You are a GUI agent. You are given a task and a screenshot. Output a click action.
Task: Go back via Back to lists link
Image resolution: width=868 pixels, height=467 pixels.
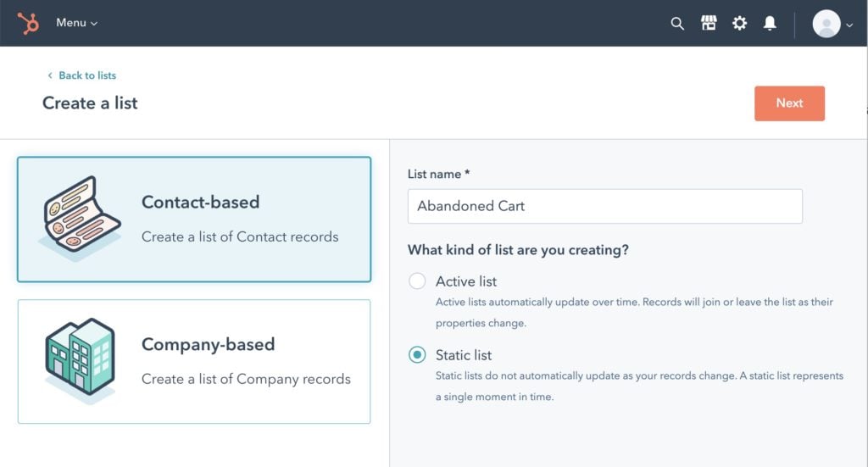click(x=87, y=75)
